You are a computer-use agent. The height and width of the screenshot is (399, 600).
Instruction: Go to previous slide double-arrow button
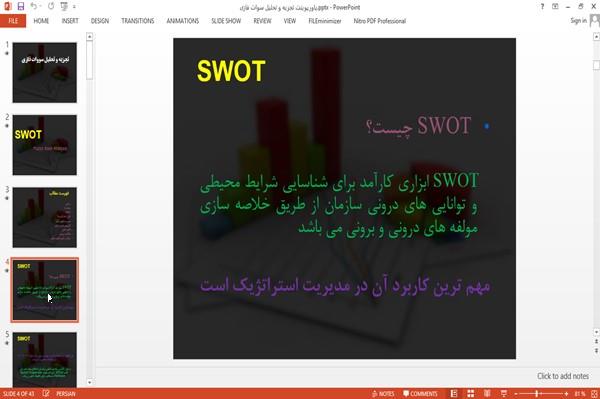[x=596, y=341]
